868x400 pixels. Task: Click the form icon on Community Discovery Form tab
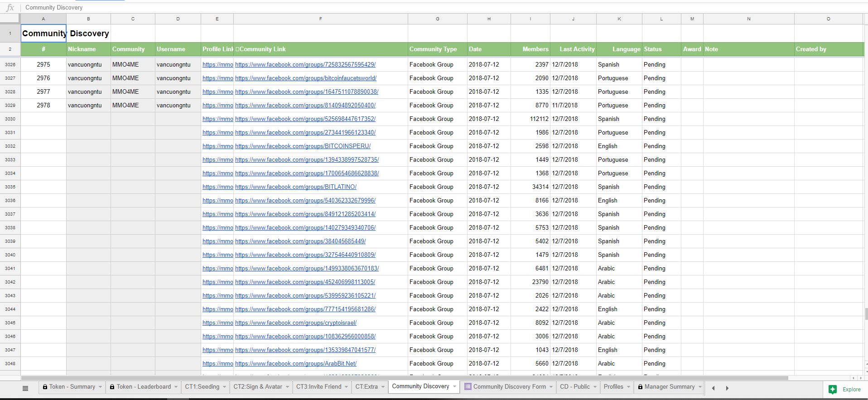pos(468,387)
